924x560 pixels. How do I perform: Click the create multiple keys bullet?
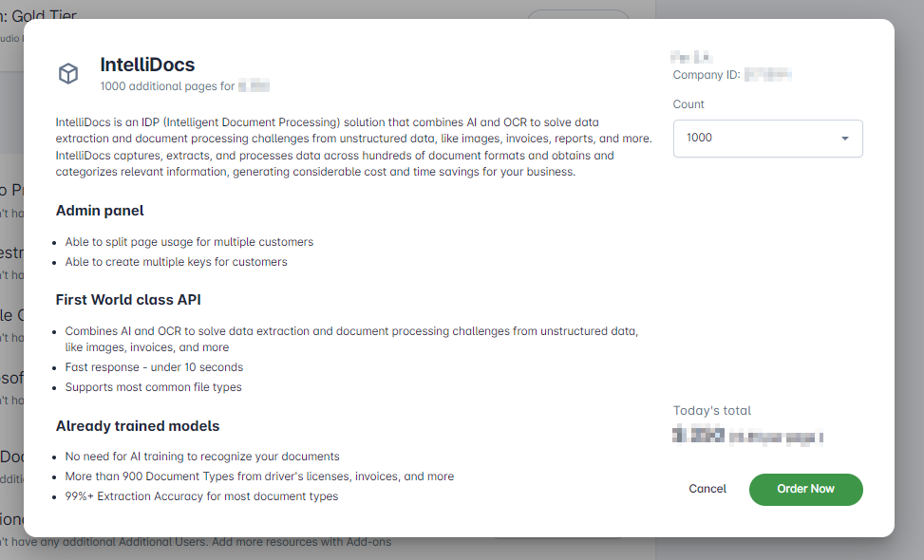click(x=177, y=262)
